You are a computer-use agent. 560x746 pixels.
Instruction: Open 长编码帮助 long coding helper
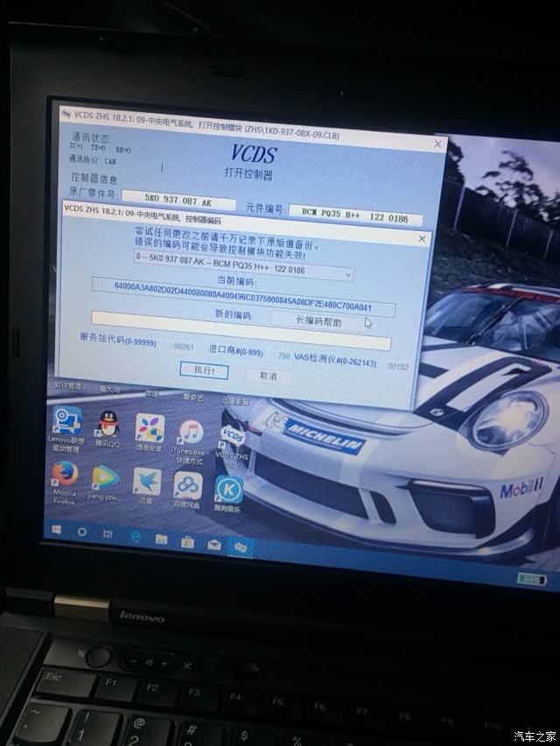pyautogui.click(x=320, y=322)
